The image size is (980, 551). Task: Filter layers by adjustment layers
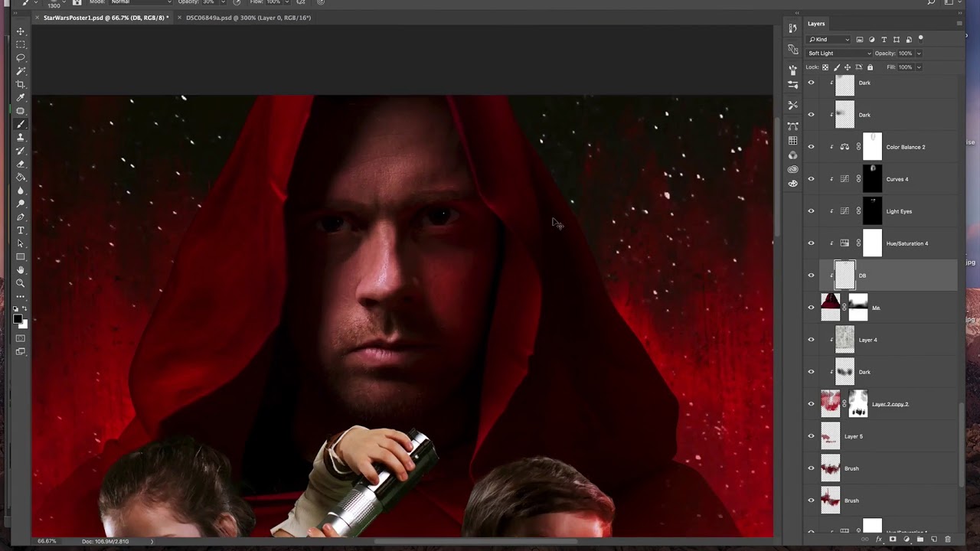point(871,40)
